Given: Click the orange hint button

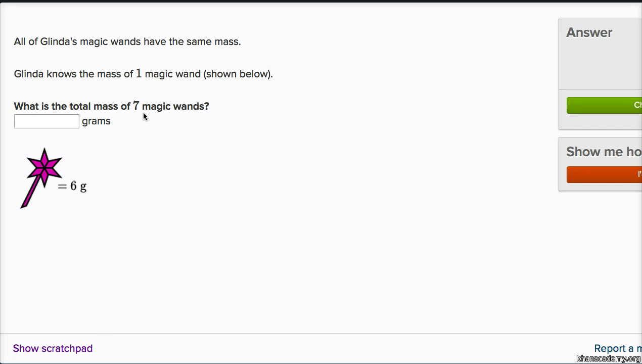Looking at the screenshot, I should (x=604, y=174).
